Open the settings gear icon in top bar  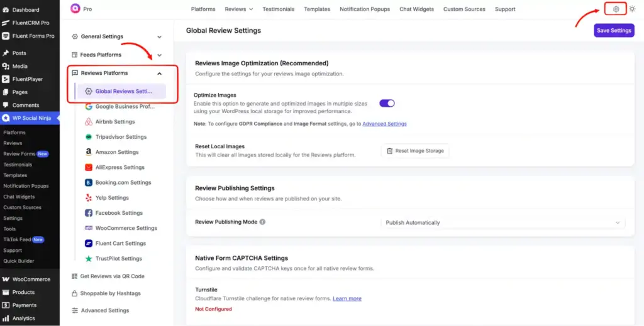tap(616, 9)
